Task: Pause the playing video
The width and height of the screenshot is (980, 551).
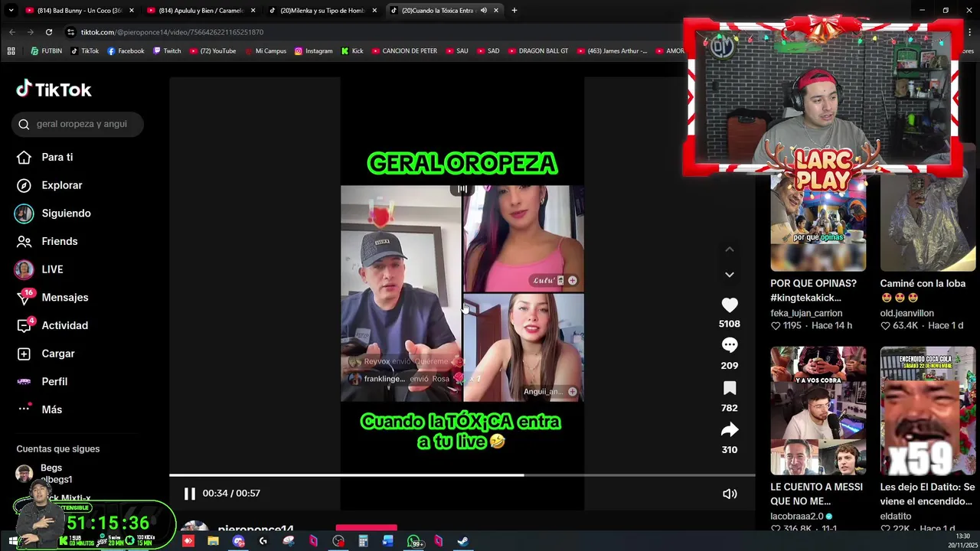Action: [189, 494]
